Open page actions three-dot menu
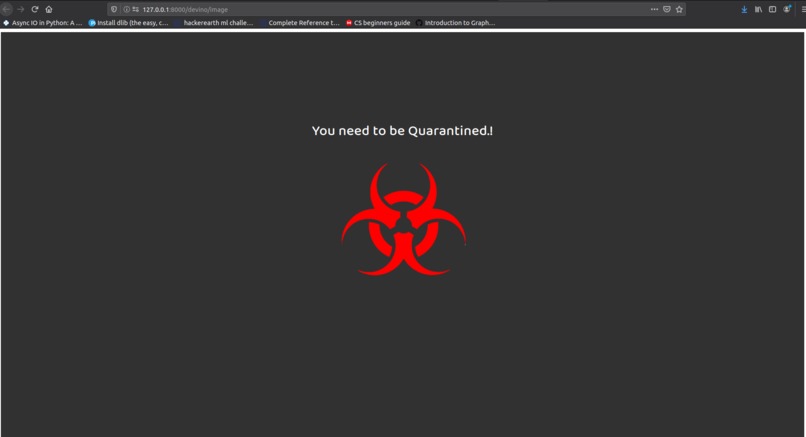Image resolution: width=806 pixels, height=437 pixels. click(654, 9)
